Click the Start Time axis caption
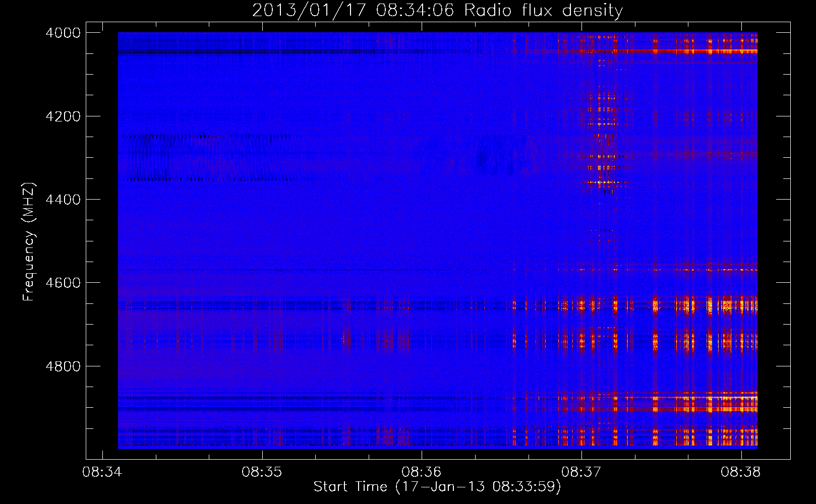 pyautogui.click(x=437, y=487)
